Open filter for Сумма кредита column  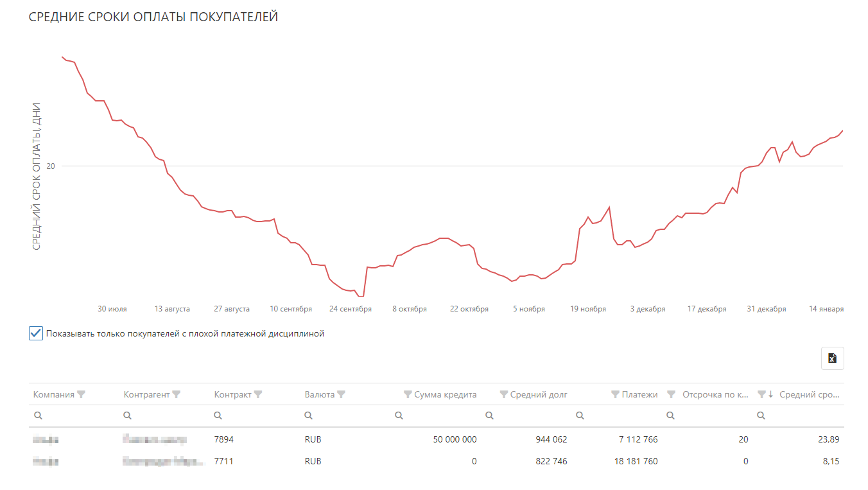coord(408,394)
